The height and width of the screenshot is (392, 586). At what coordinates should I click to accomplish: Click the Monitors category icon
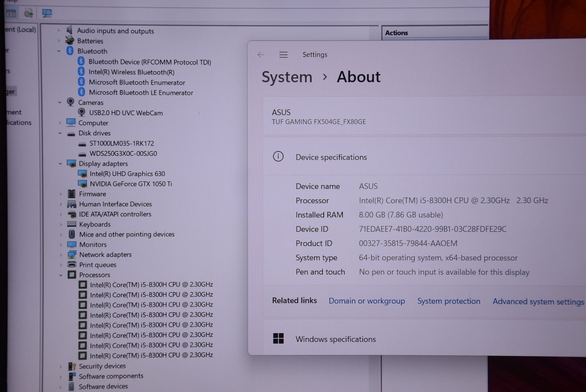click(72, 244)
